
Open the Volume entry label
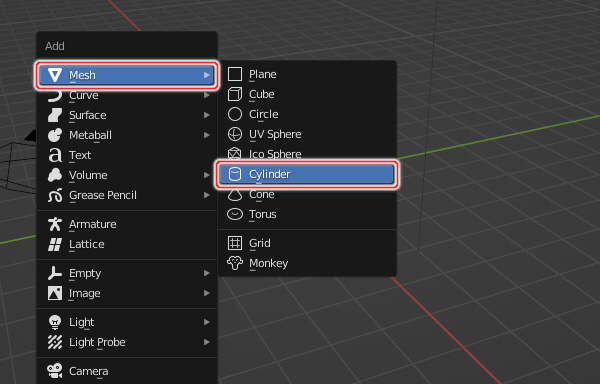click(x=88, y=175)
